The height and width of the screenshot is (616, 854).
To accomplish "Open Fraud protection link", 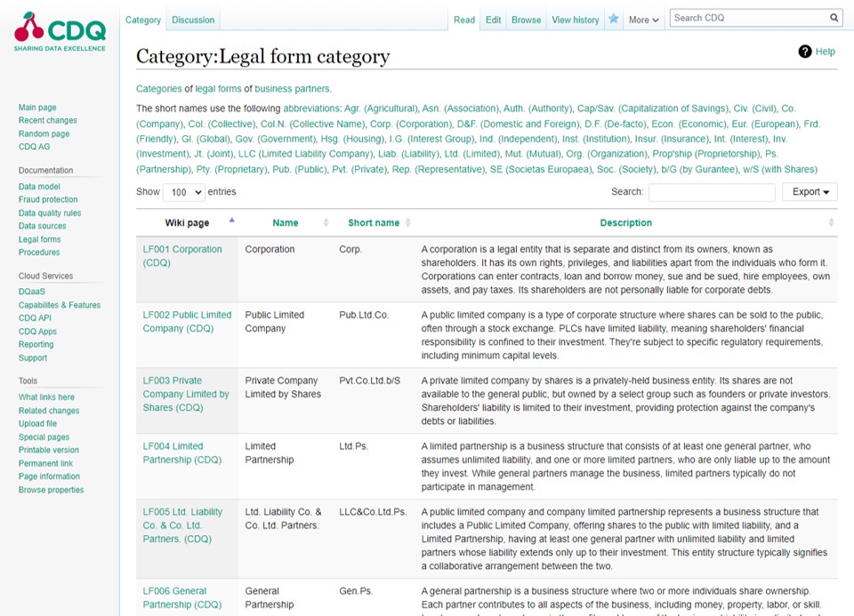I will point(48,200).
